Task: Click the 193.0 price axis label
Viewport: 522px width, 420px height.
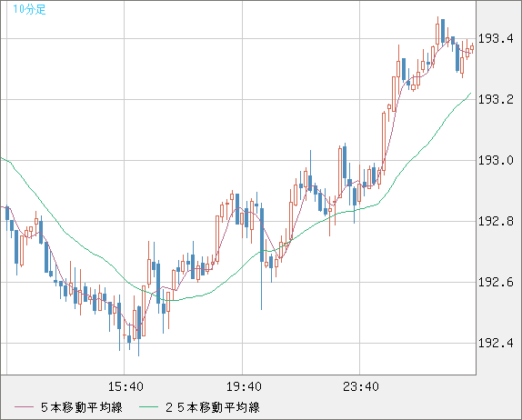Action: (496, 160)
